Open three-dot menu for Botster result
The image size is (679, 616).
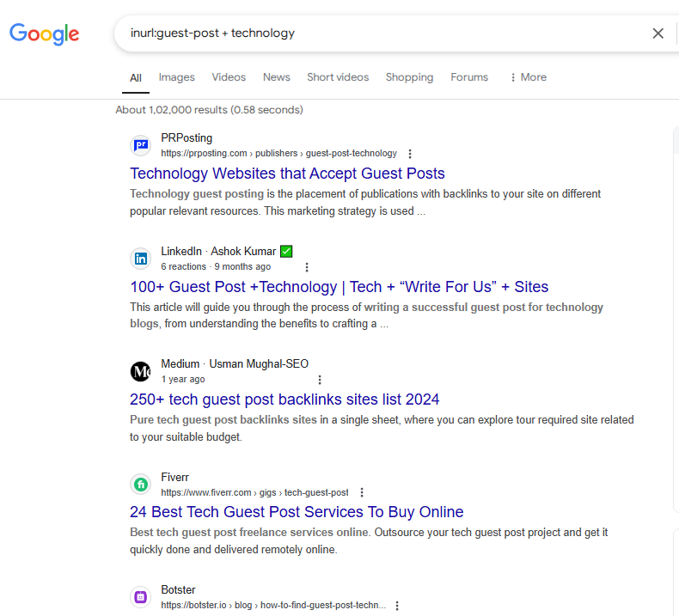pyautogui.click(x=397, y=605)
